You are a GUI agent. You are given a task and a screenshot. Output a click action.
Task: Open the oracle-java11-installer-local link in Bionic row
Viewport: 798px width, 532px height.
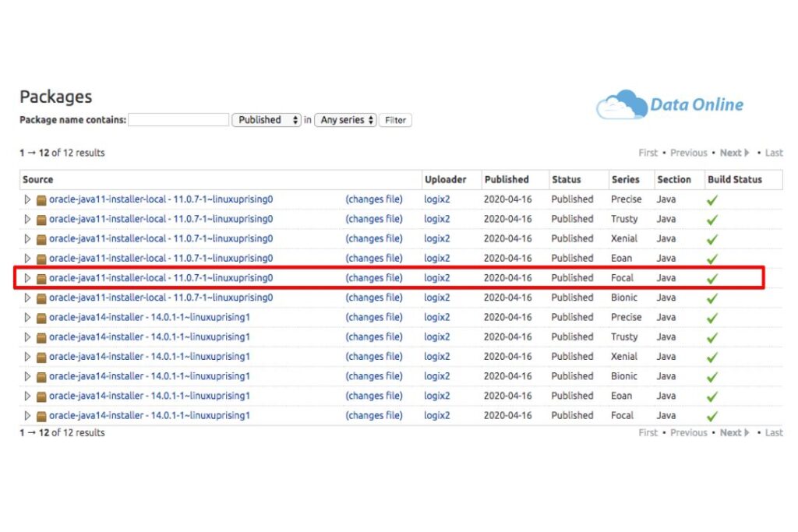point(161,298)
